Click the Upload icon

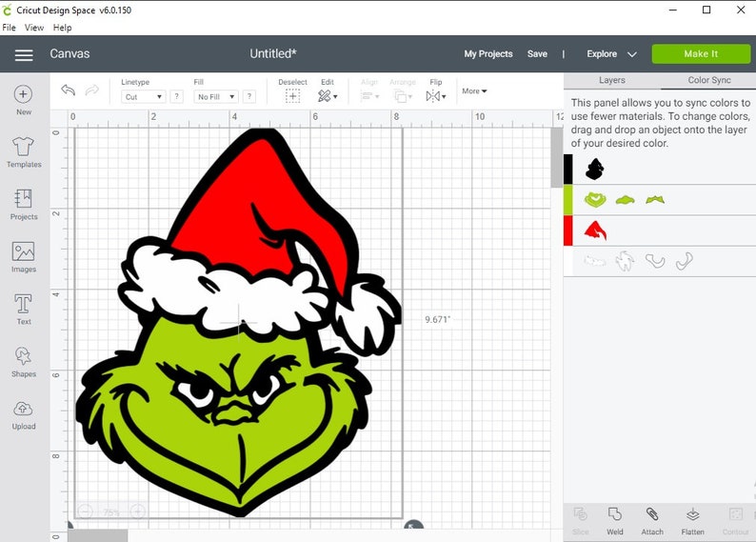(x=24, y=414)
